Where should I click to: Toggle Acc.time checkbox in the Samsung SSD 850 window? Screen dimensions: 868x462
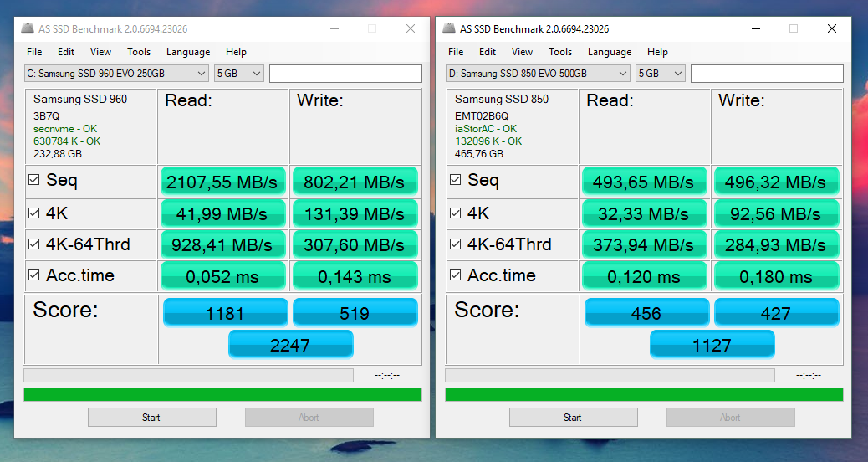tap(456, 276)
